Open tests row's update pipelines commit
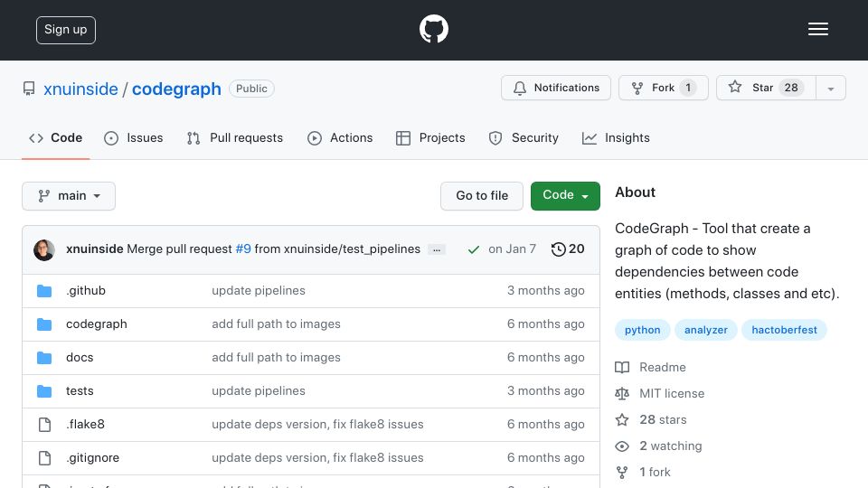The image size is (868, 488). point(259,390)
